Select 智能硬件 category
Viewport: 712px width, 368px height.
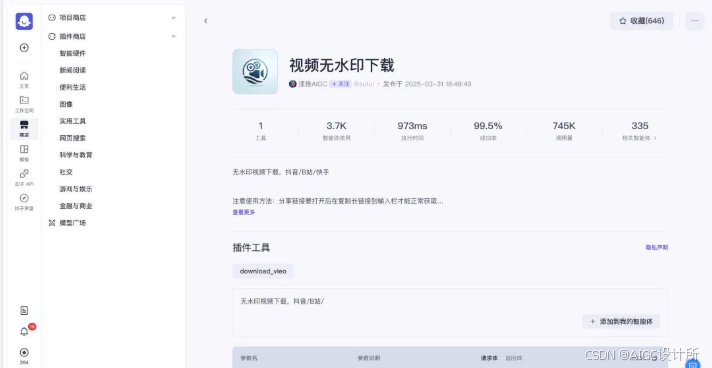(73, 53)
